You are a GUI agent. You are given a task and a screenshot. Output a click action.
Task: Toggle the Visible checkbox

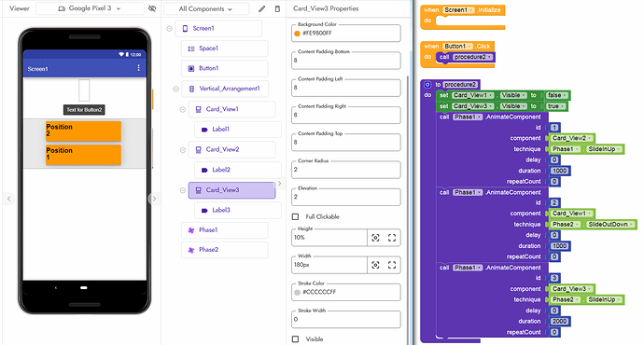click(295, 338)
